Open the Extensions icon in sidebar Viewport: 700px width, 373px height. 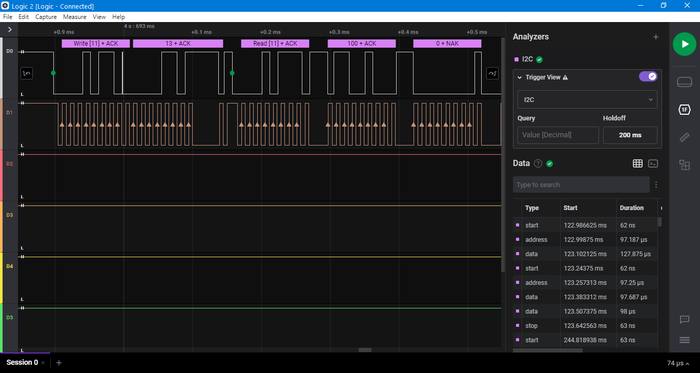click(684, 165)
